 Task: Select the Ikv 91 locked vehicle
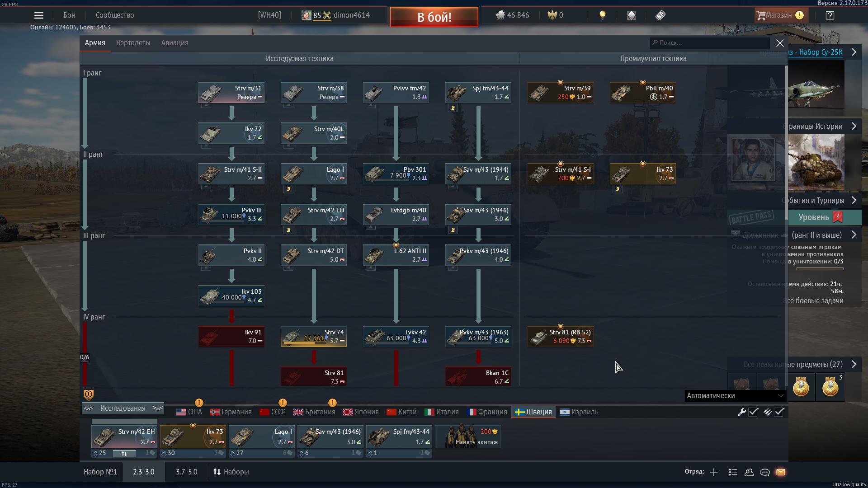point(231,337)
